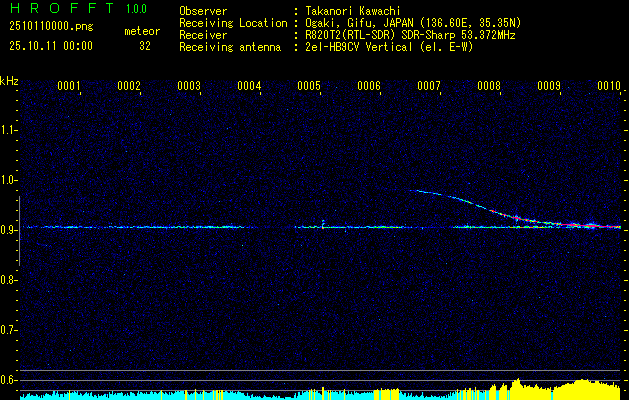Screen dimensions: 629x400
Task: Click time marker 0009
Action: point(549,86)
